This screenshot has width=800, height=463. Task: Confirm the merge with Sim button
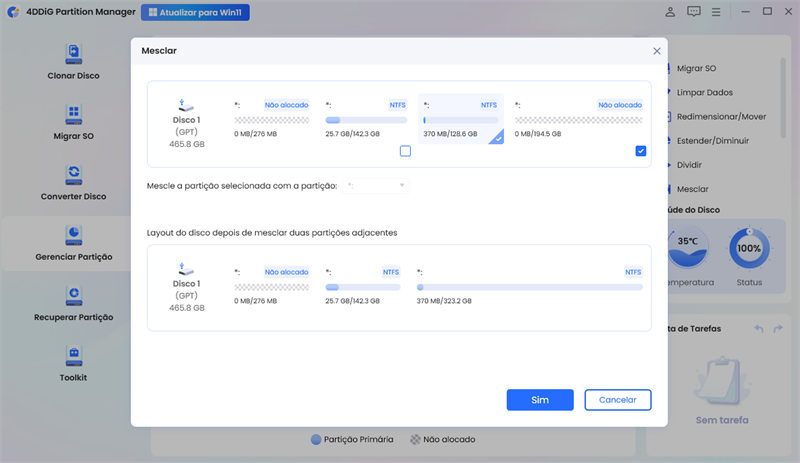[x=539, y=400]
